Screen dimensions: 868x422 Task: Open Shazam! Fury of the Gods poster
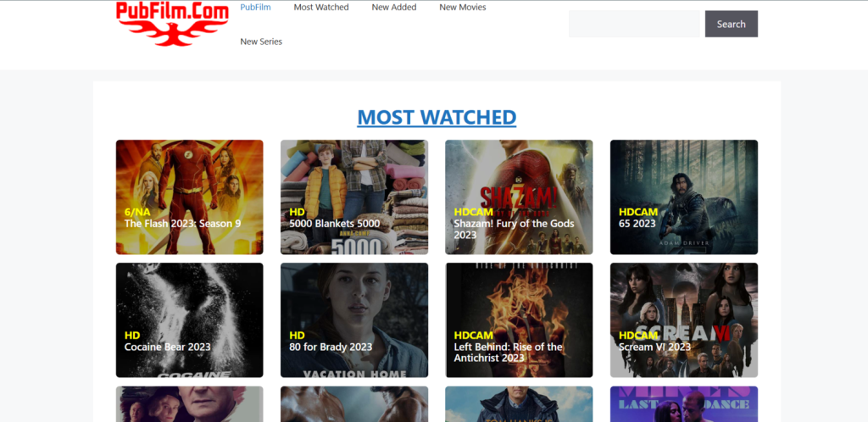tap(519, 197)
